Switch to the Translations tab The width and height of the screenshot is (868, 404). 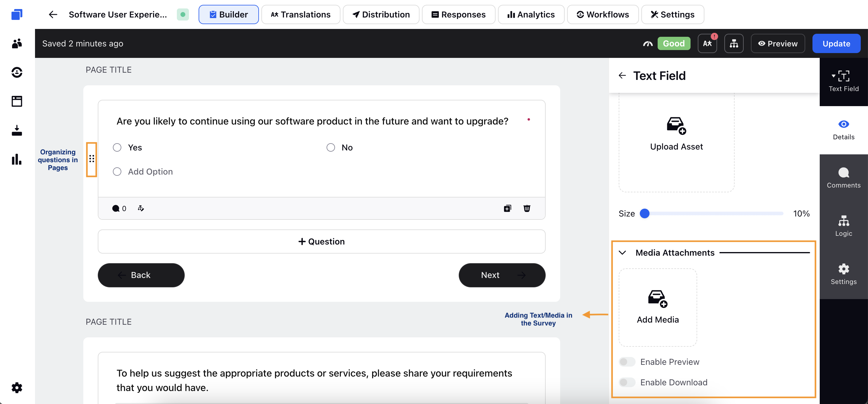(301, 14)
